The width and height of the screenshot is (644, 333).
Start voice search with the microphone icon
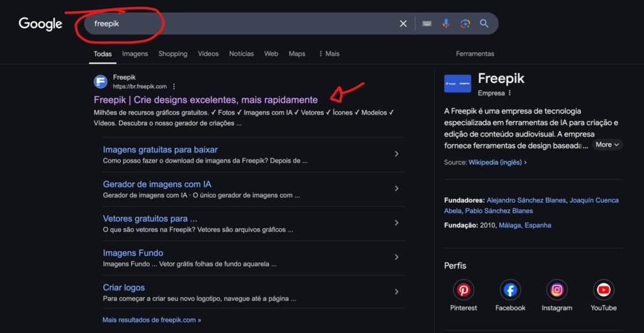[x=446, y=24]
